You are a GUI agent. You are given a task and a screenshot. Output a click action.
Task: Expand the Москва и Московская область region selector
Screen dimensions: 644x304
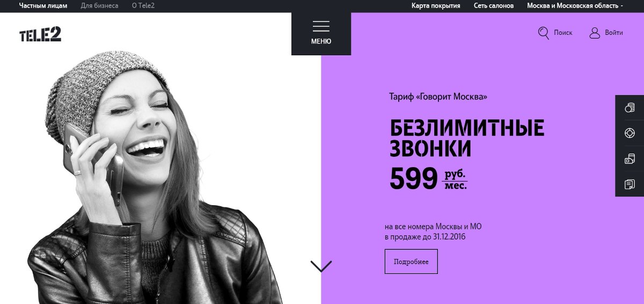(x=575, y=6)
